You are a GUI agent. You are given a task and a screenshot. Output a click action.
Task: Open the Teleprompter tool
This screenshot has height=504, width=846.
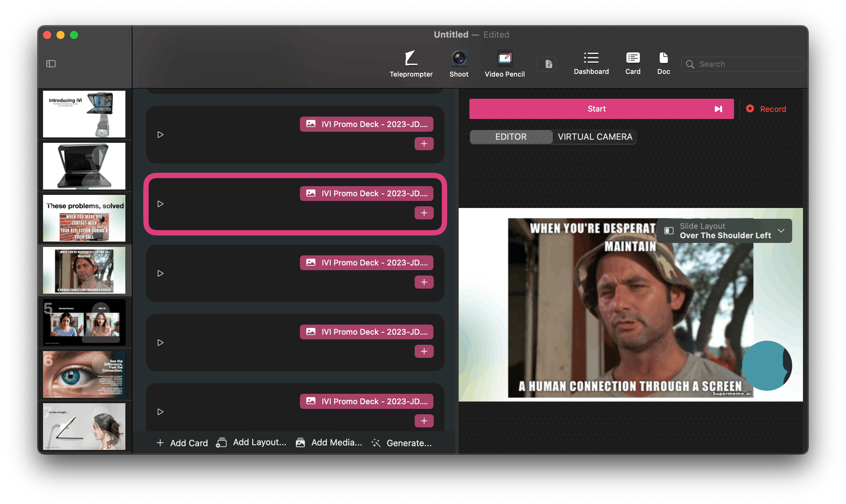pyautogui.click(x=412, y=64)
